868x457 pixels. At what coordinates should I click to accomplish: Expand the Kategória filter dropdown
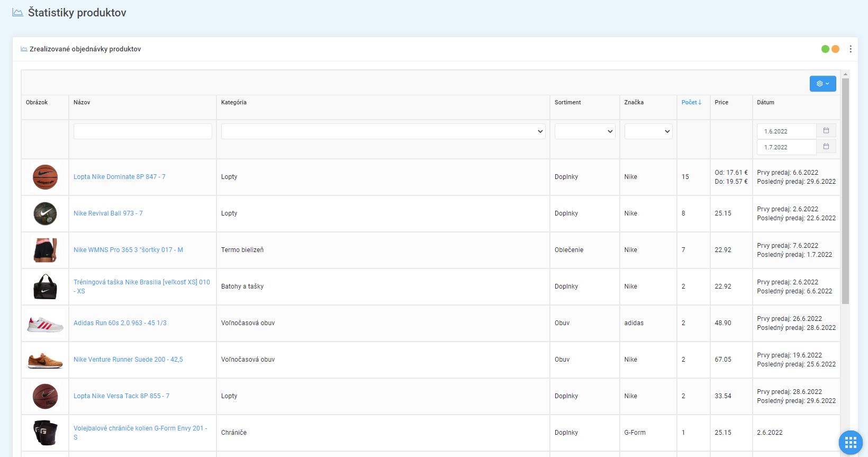click(x=383, y=131)
